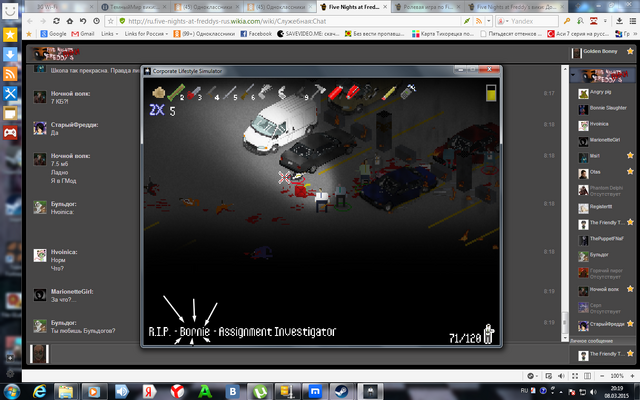Bookmark page with star in address bar
The height and width of the screenshot is (400, 640).
pyautogui.click(x=111, y=21)
